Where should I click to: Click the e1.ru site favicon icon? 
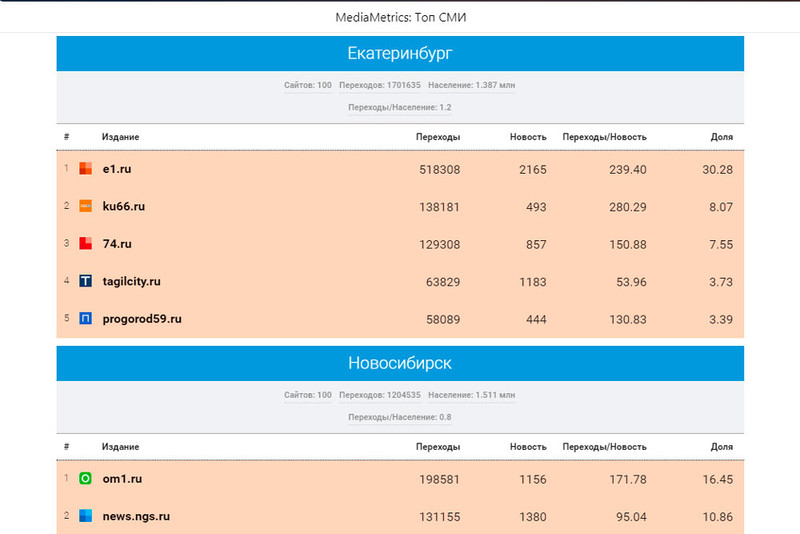click(x=86, y=169)
